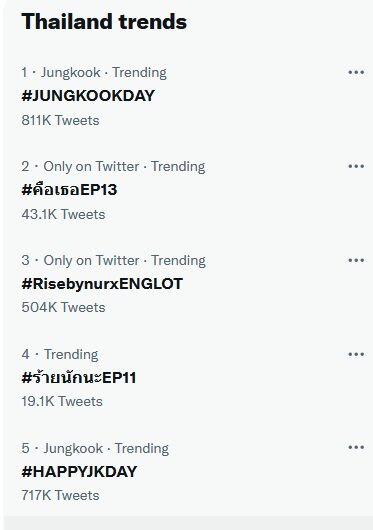
Task: Open more options for #JUNGKOOKDAY trend
Action: 356,72
